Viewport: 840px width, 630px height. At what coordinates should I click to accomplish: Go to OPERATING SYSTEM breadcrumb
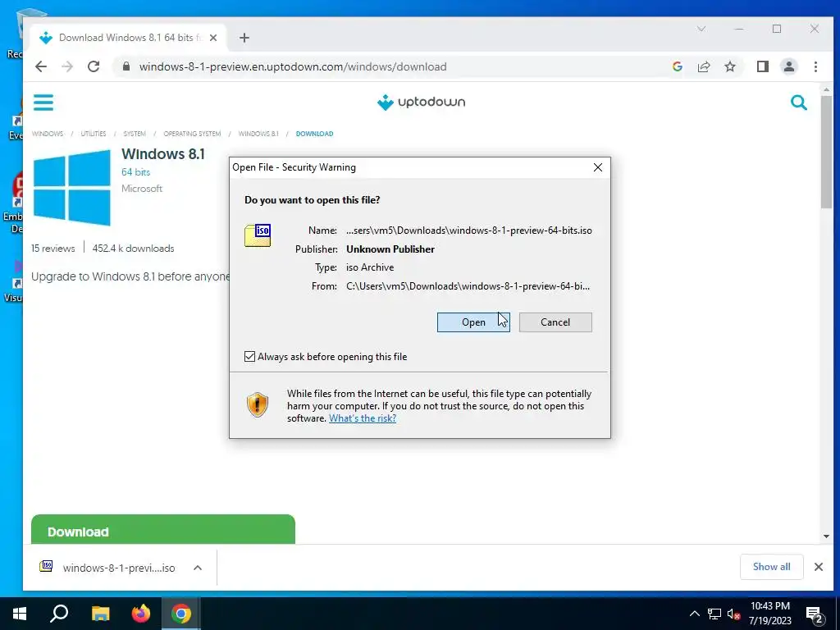pos(192,134)
